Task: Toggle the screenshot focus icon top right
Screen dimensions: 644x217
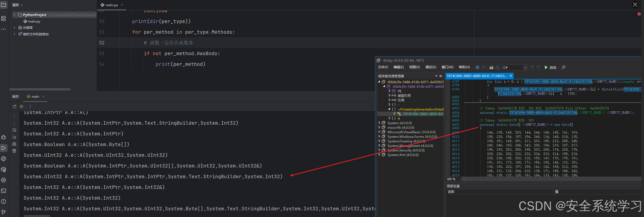Action: [635, 5]
